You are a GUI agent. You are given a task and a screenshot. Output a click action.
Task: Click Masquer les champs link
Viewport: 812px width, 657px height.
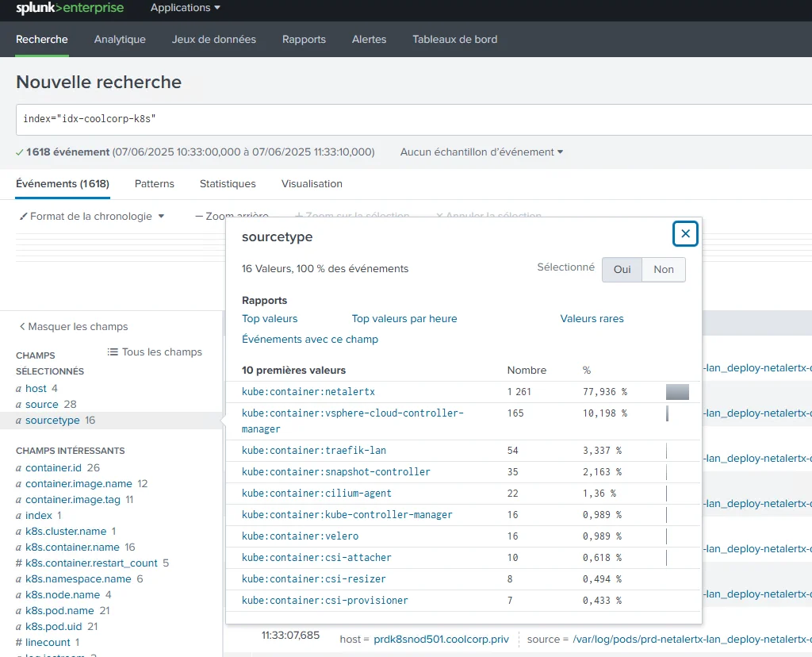(x=78, y=326)
